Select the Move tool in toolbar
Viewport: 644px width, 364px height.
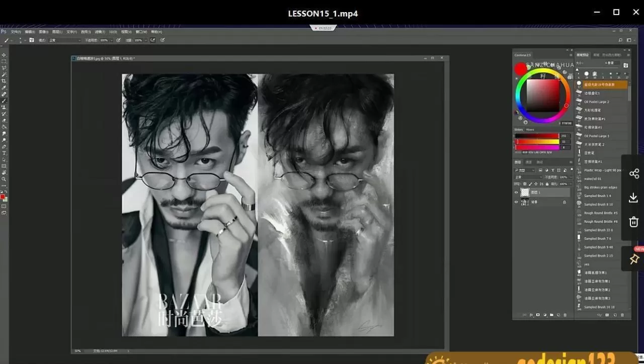pyautogui.click(x=4, y=55)
